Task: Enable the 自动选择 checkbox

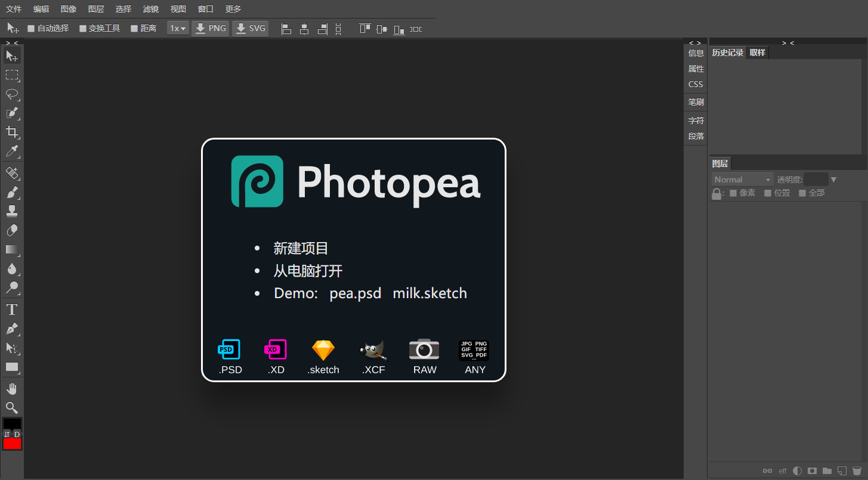Action: click(x=31, y=29)
